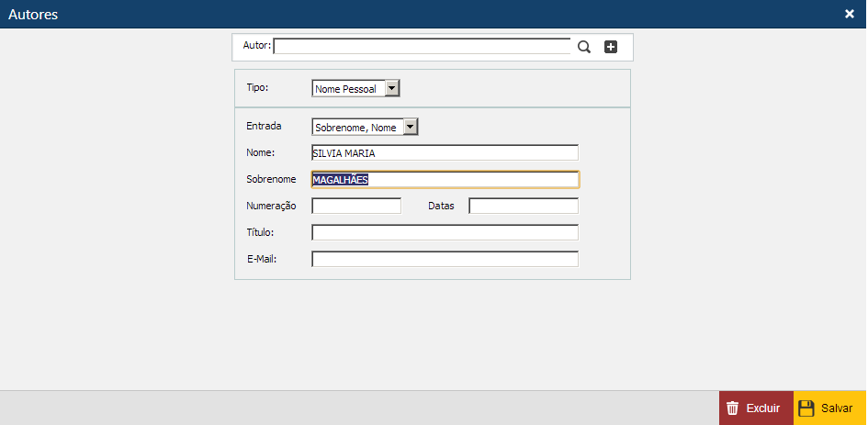
Task: Click the Autores title in header bar
Action: coord(34,14)
